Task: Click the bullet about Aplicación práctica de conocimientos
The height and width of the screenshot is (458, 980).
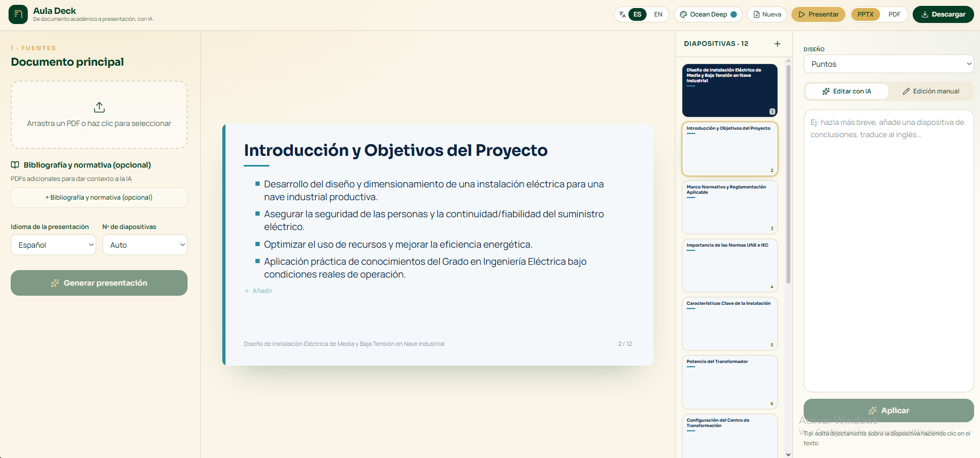Action: coord(425,268)
